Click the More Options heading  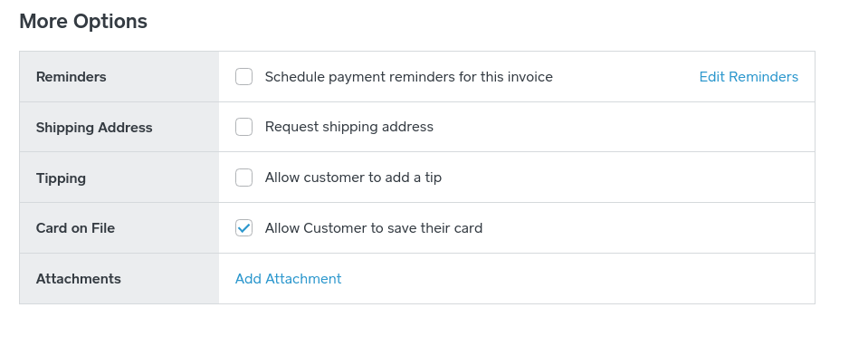tap(83, 21)
